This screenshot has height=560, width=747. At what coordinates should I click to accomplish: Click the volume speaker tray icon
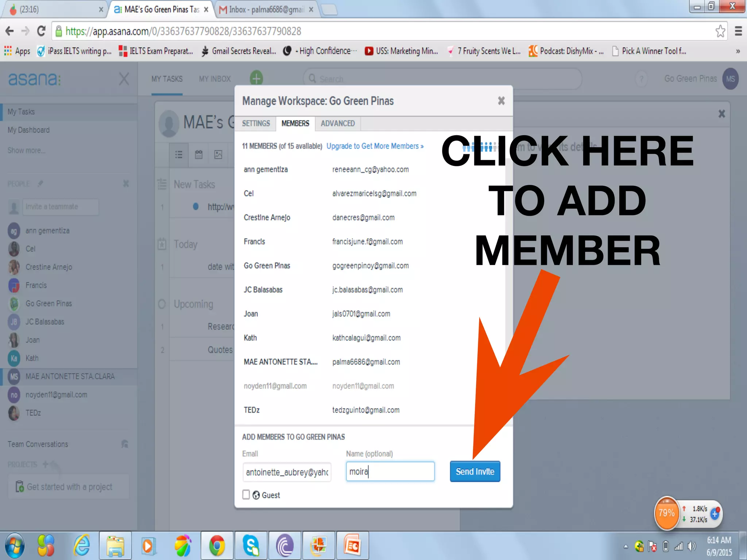(691, 546)
